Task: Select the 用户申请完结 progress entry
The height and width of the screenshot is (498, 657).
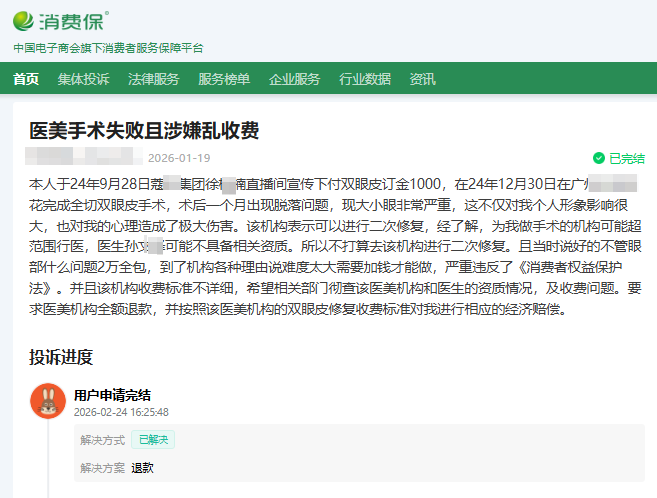Action: (x=112, y=395)
